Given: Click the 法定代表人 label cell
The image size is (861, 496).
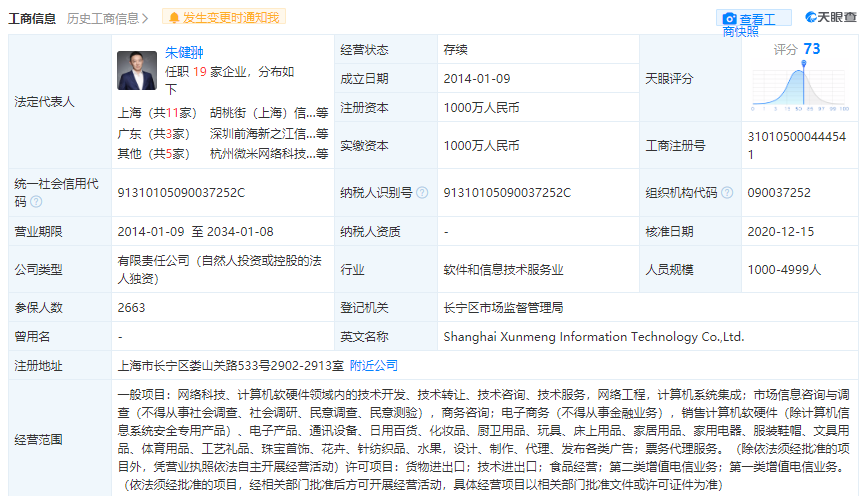Looking at the screenshot, I should pos(60,102).
